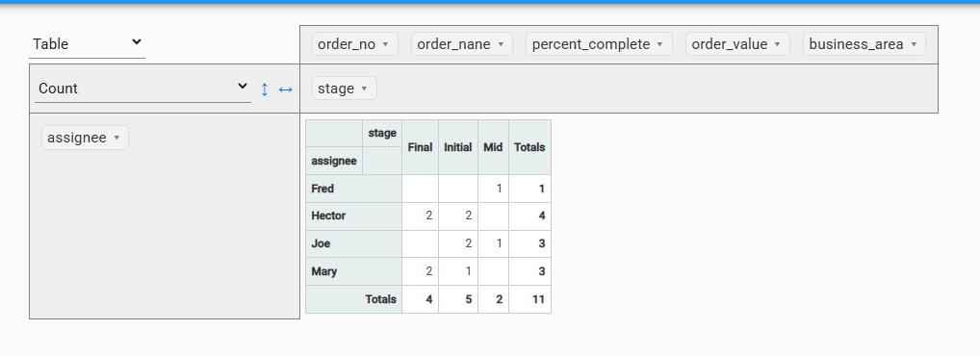Open the percent_complete filter triangle
The height and width of the screenshot is (356, 980).
coord(659,44)
